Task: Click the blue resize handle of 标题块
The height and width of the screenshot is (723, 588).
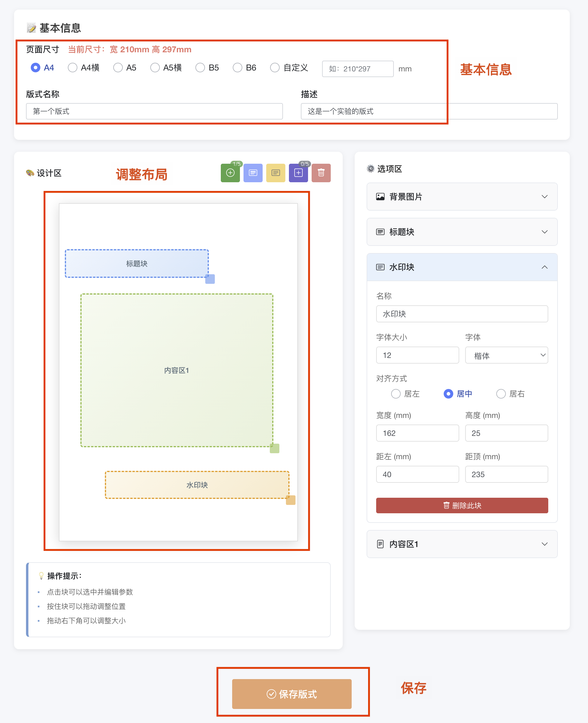Action: 210,279
